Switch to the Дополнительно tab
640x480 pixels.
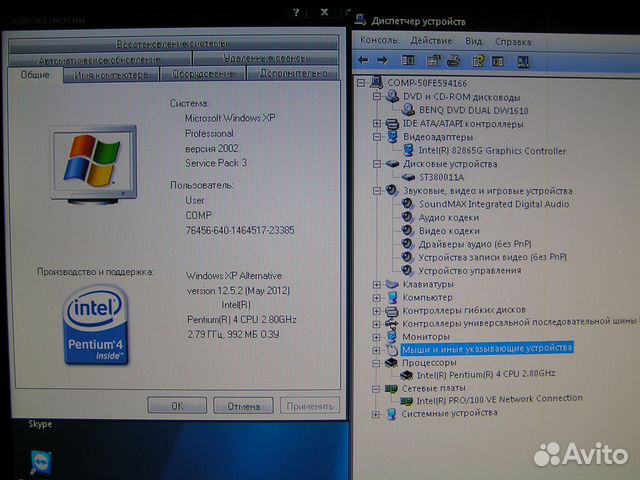pyautogui.click(x=293, y=73)
